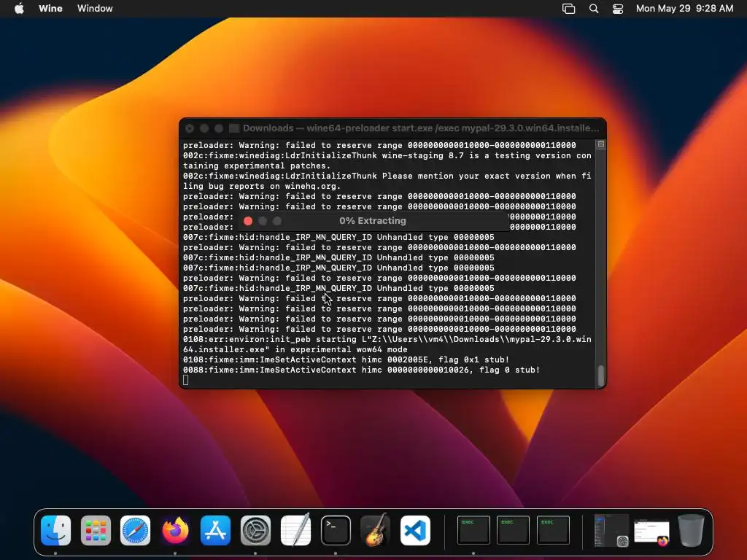Open the second exec Wine icon in dock
The height and width of the screenshot is (560, 747).
[x=513, y=529]
